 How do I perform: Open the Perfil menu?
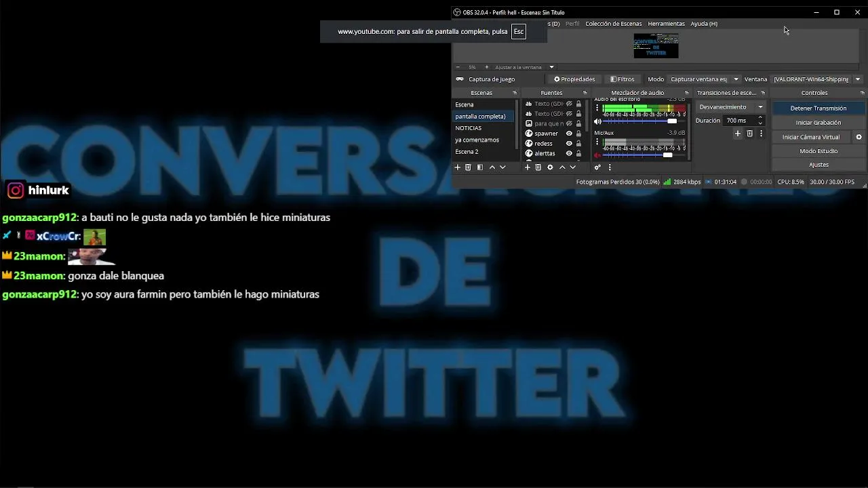point(572,24)
